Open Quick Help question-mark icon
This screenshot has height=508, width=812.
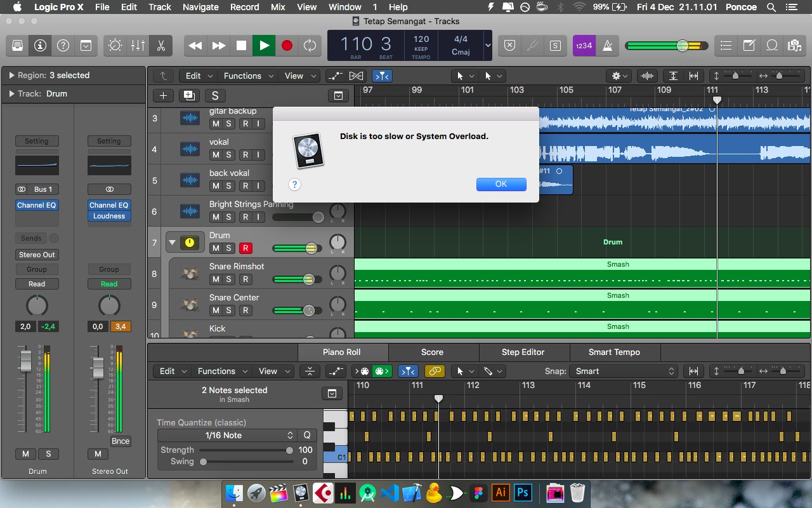63,46
